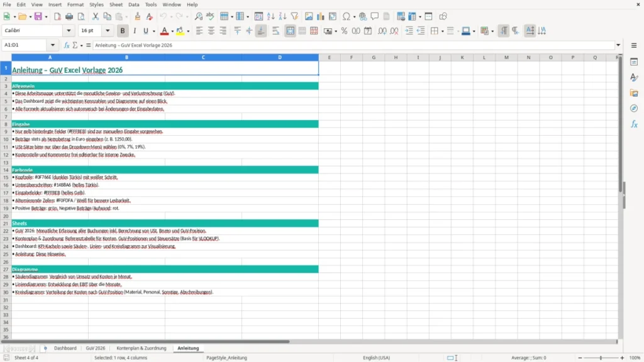Toggle Align Bottom vertical alignment
This screenshot has width=644, height=362.
[x=261, y=31]
